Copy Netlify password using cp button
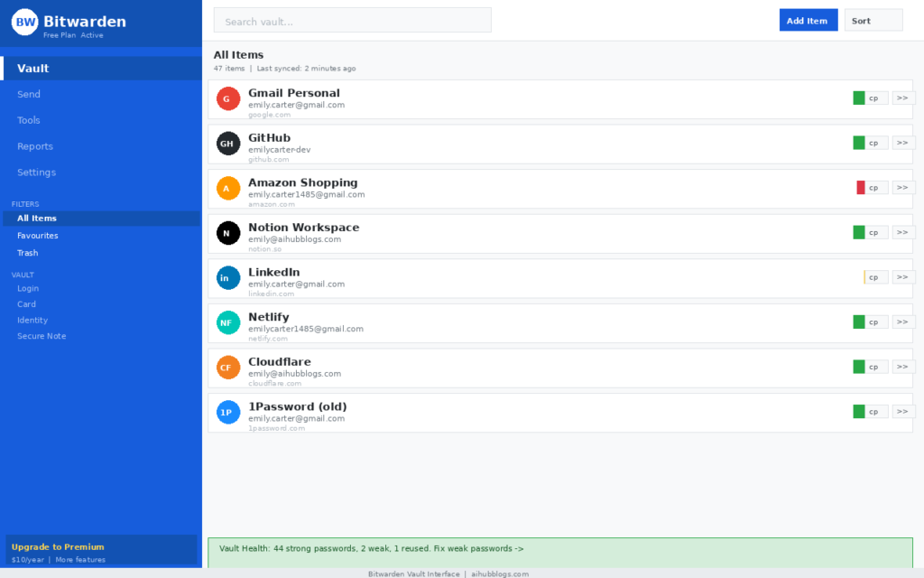Screen dimensions: 924x578 (876, 322)
